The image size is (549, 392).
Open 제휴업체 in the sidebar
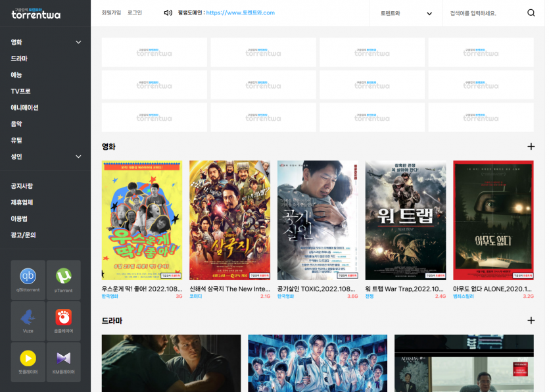[22, 202]
